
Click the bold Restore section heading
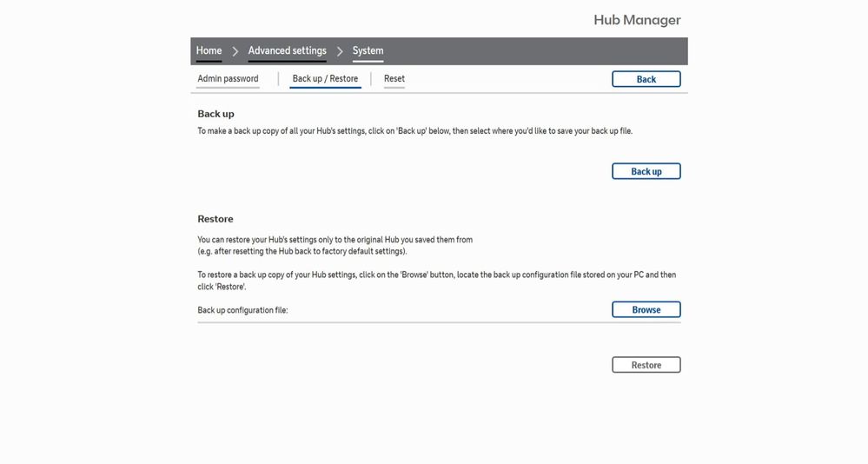(215, 219)
